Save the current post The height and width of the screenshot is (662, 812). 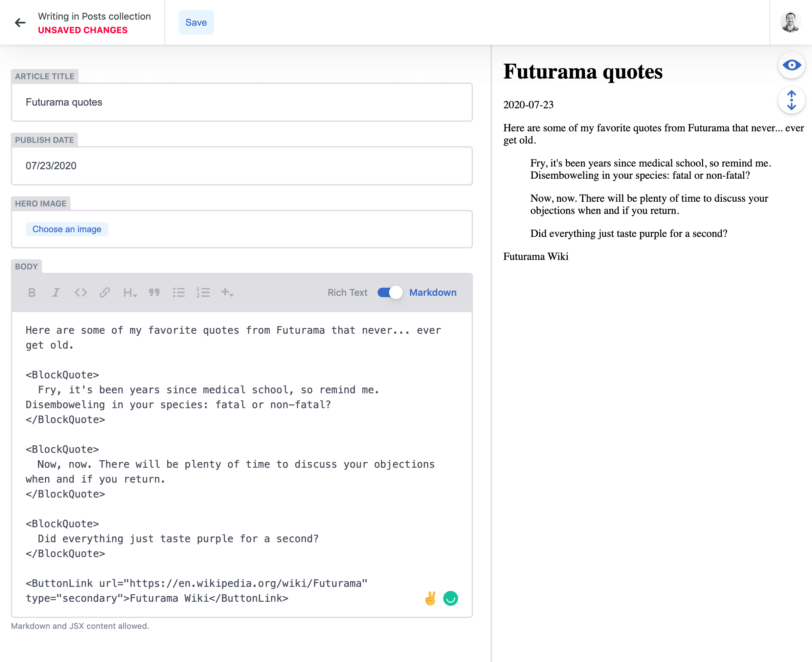tap(196, 22)
